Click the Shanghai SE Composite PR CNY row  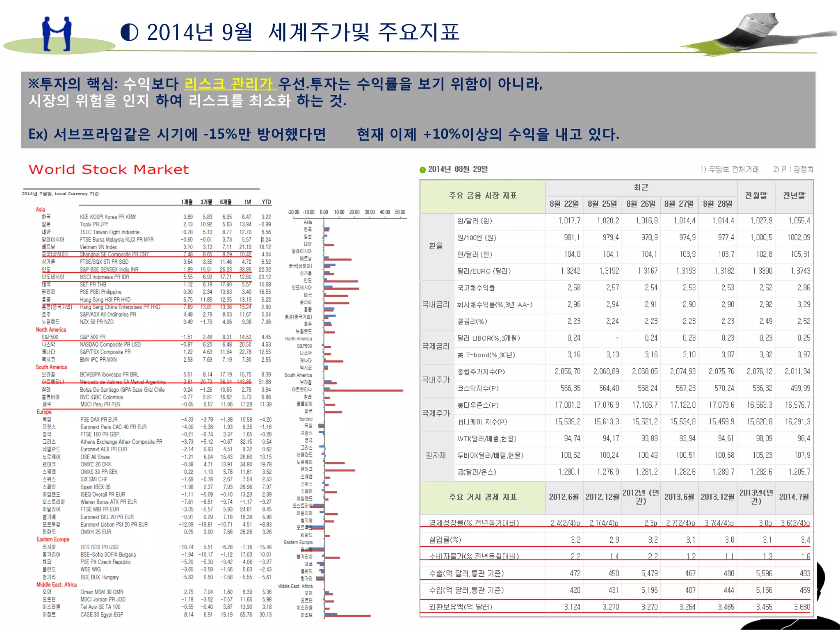[156, 254]
